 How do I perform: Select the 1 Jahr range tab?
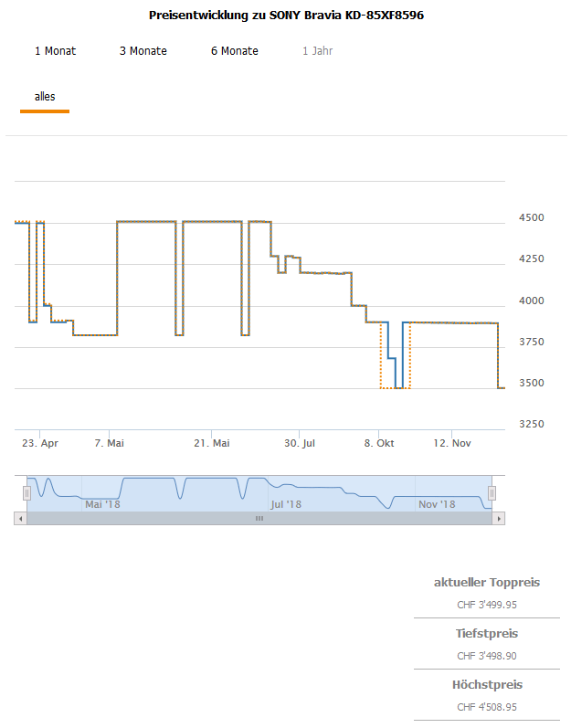tap(318, 51)
